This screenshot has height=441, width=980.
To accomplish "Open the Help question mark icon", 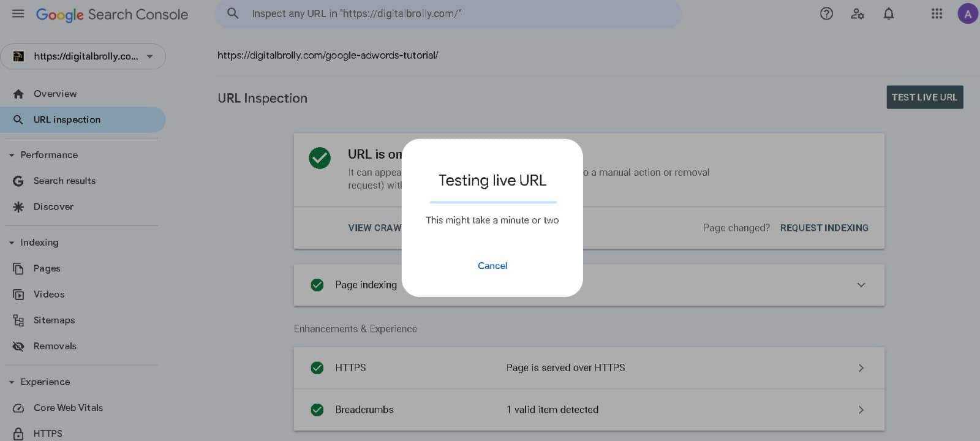I will tap(826, 13).
